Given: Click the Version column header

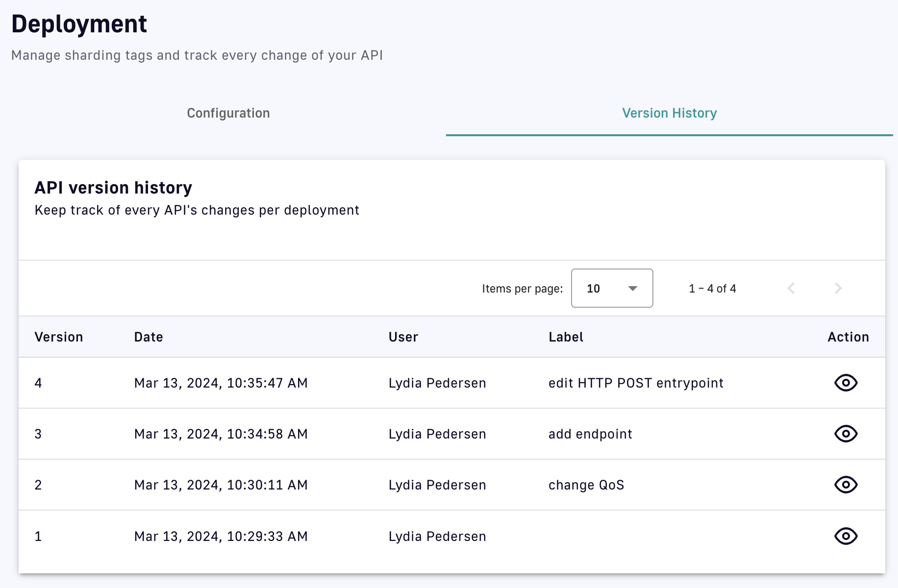Looking at the screenshot, I should pyautogui.click(x=59, y=337).
